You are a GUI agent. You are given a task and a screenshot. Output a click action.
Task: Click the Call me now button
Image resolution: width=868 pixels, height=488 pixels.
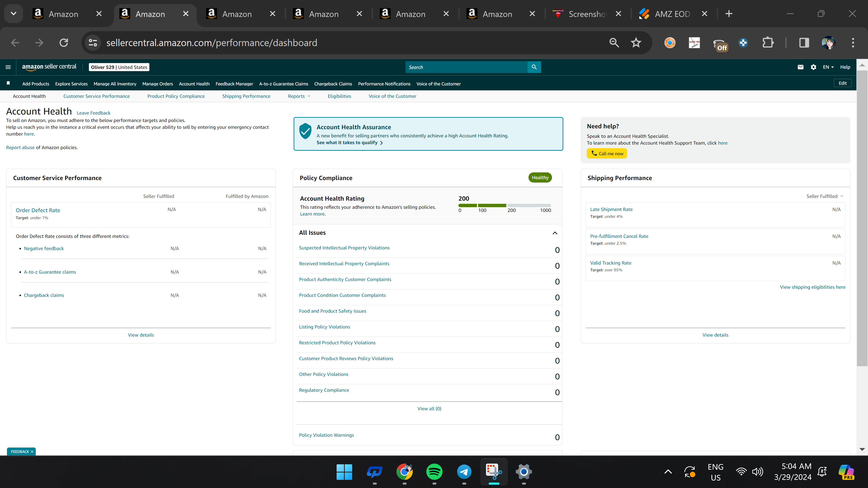coord(607,154)
